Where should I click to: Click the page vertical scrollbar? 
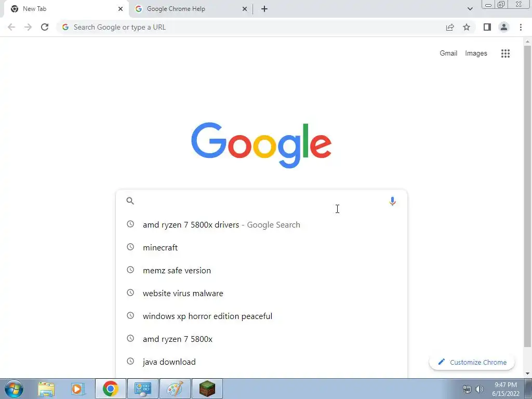527,196
